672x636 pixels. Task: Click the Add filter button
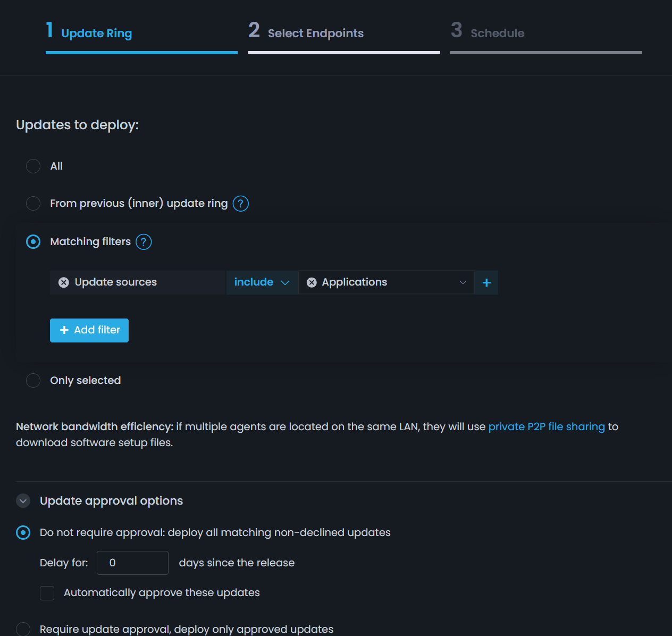pyautogui.click(x=89, y=330)
